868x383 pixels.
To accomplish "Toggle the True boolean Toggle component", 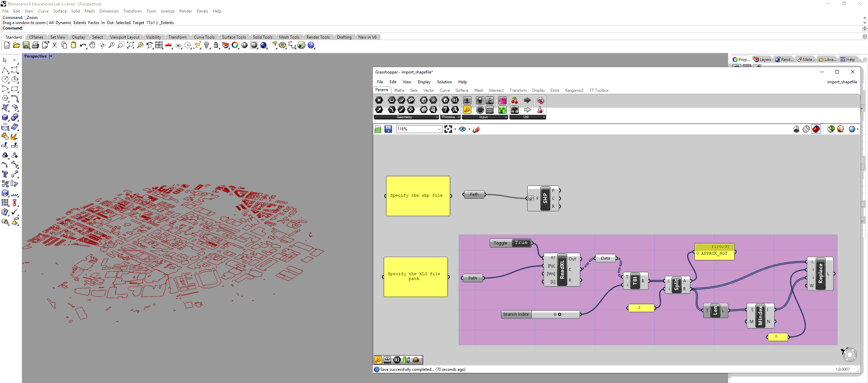I will [521, 243].
